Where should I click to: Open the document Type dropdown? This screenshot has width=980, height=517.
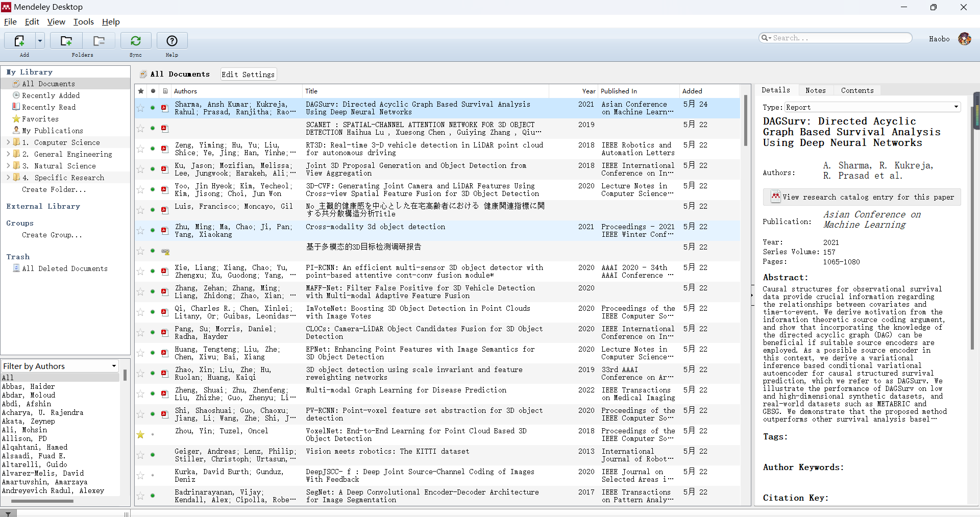pyautogui.click(x=872, y=107)
